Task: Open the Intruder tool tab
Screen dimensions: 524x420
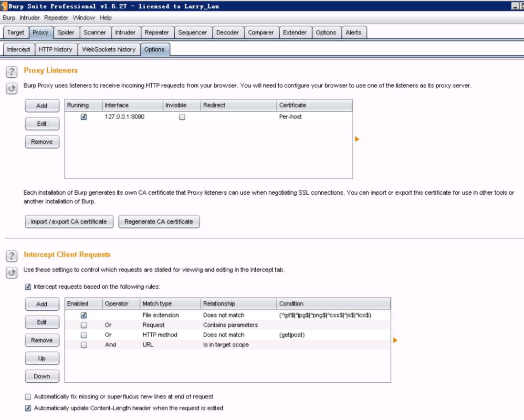Action: point(126,32)
